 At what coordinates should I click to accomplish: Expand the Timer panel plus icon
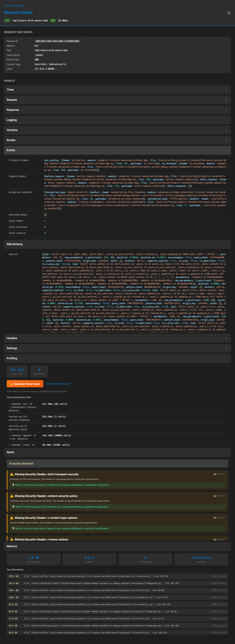coord(226,90)
